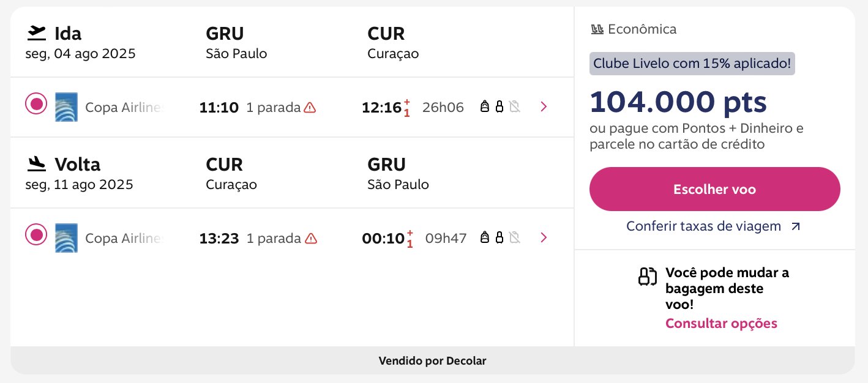Click the return carry-on bag icon
Image resolution: width=868 pixels, height=383 pixels.
point(499,237)
